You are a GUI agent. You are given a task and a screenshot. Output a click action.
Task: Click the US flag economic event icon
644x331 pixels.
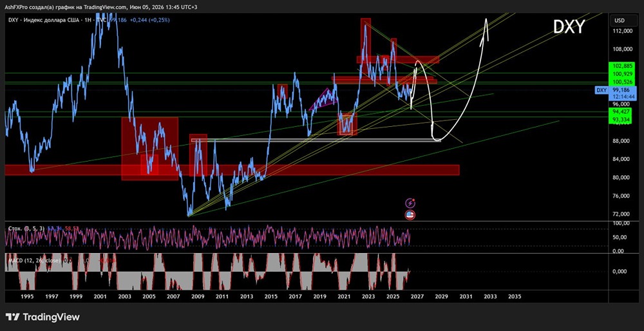point(410,214)
